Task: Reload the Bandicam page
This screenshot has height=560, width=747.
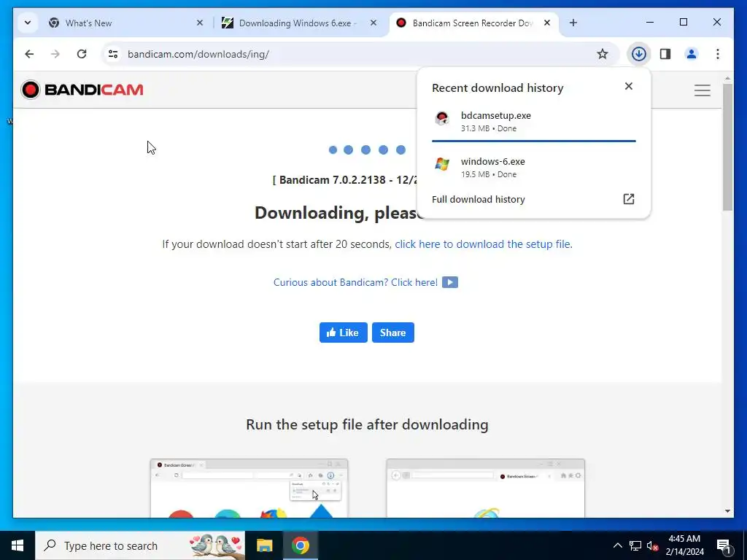Action: [x=82, y=54]
